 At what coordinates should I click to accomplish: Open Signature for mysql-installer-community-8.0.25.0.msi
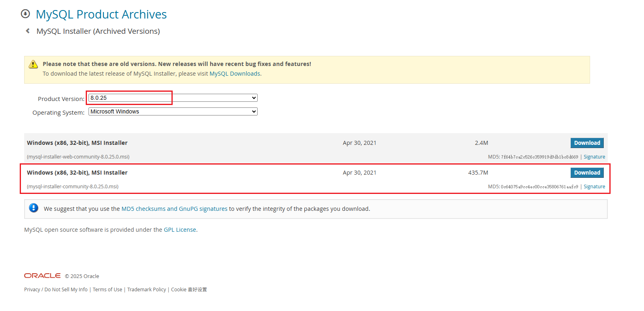pos(594,187)
